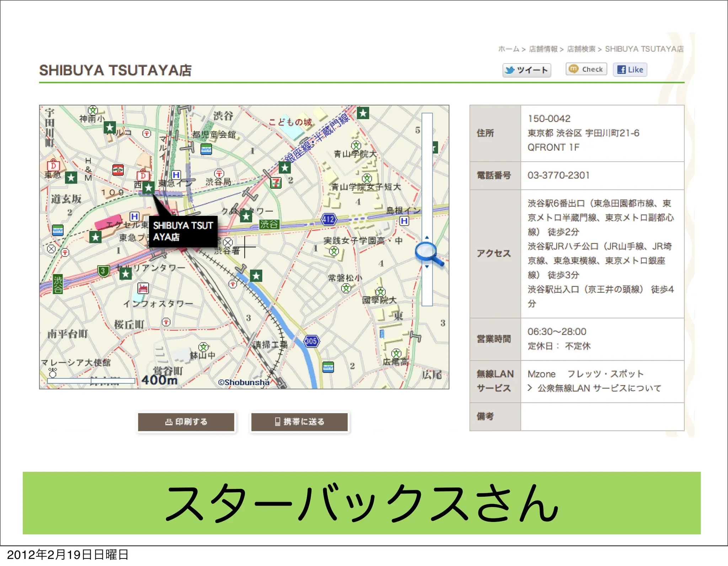Click the star marker near 神南小

[x=110, y=128]
